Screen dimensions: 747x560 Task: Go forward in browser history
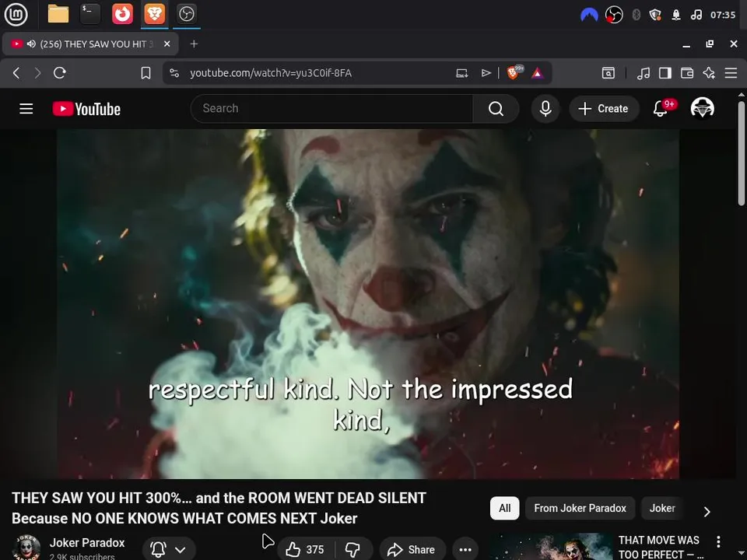click(37, 73)
